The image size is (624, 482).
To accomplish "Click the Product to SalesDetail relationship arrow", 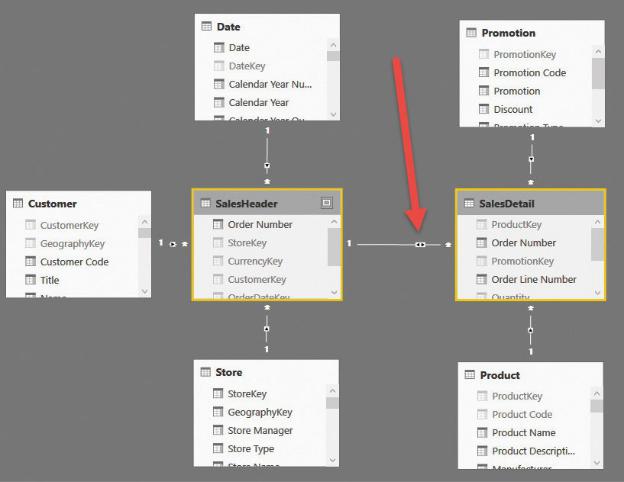I will pyautogui.click(x=531, y=330).
